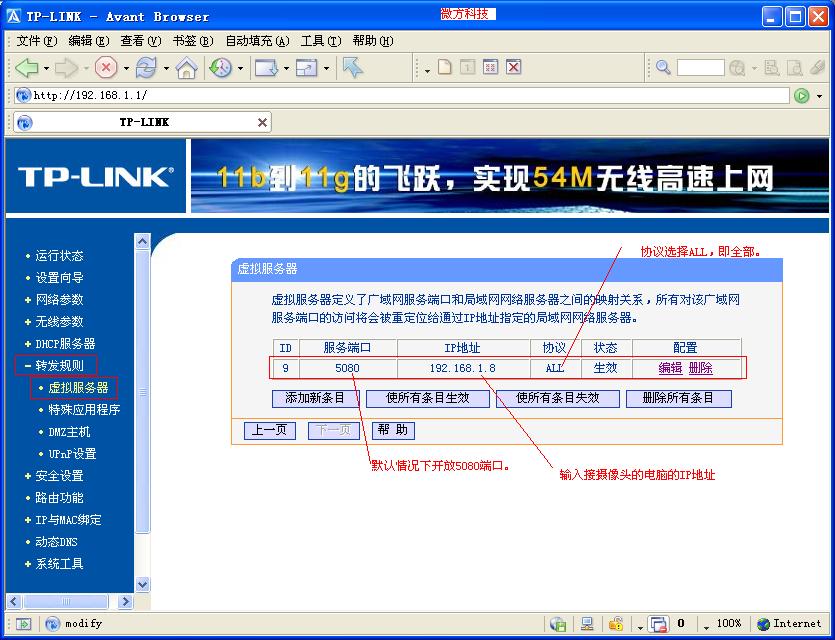Open the History clock icon

pos(220,68)
